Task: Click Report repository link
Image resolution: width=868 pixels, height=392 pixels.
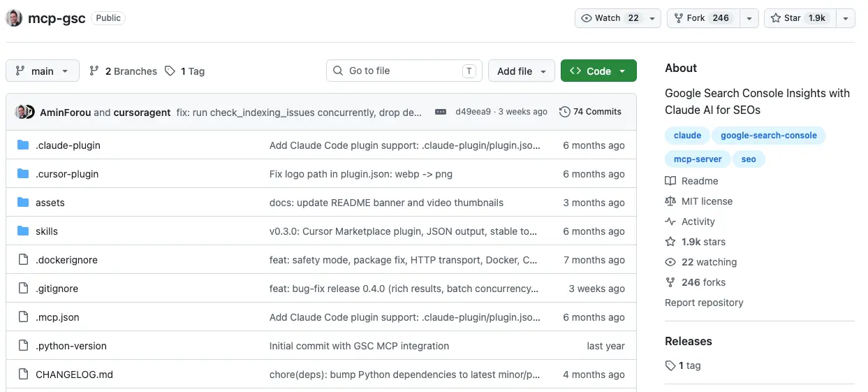Action: (704, 303)
